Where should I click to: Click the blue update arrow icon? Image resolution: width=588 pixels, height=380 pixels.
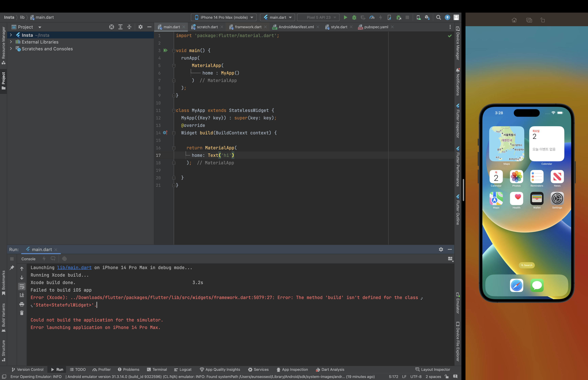coord(447,18)
